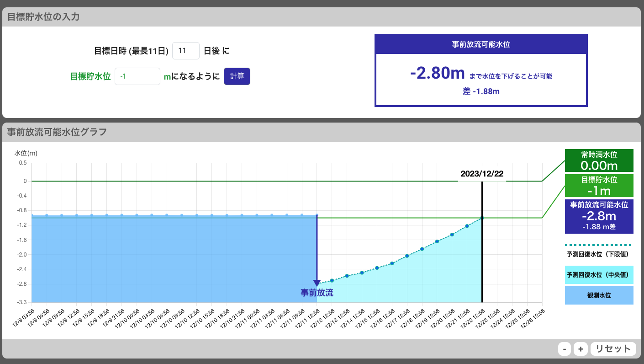Toggle 予測回復水位（下限値） legend item
Screen dimensions: 644x364
pos(599,254)
